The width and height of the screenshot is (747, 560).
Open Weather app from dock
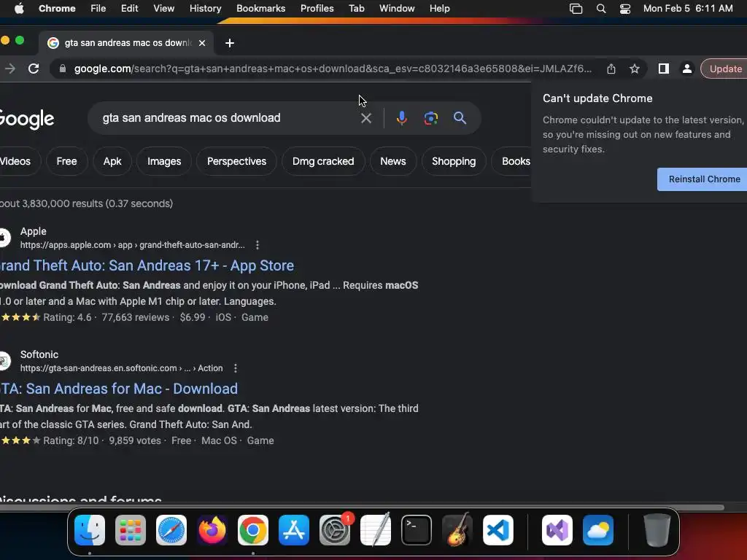point(598,530)
